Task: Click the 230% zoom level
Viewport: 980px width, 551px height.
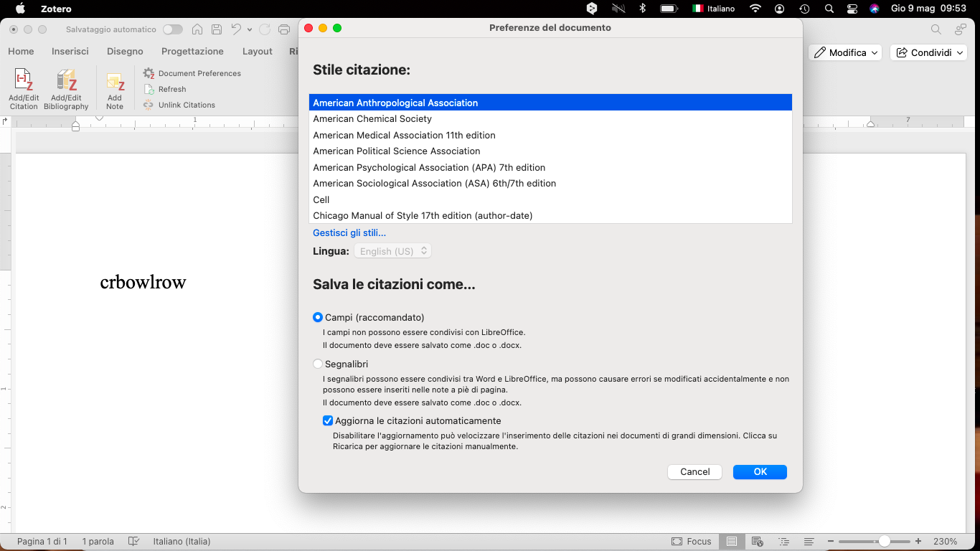Action: point(946,542)
